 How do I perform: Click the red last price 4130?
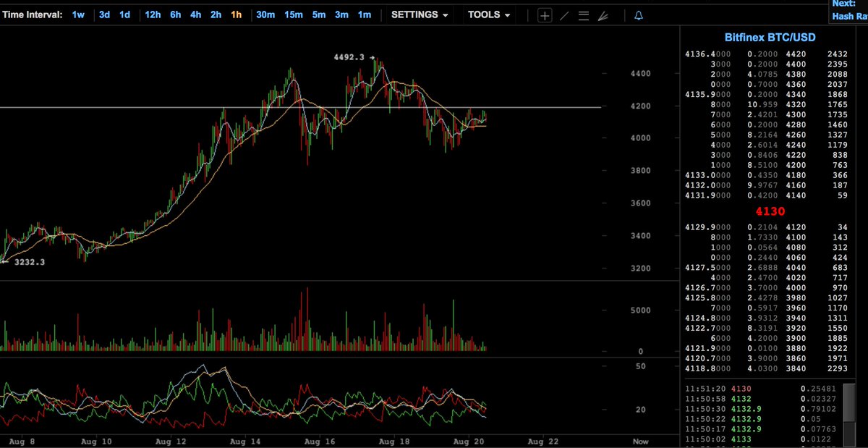coord(770,212)
